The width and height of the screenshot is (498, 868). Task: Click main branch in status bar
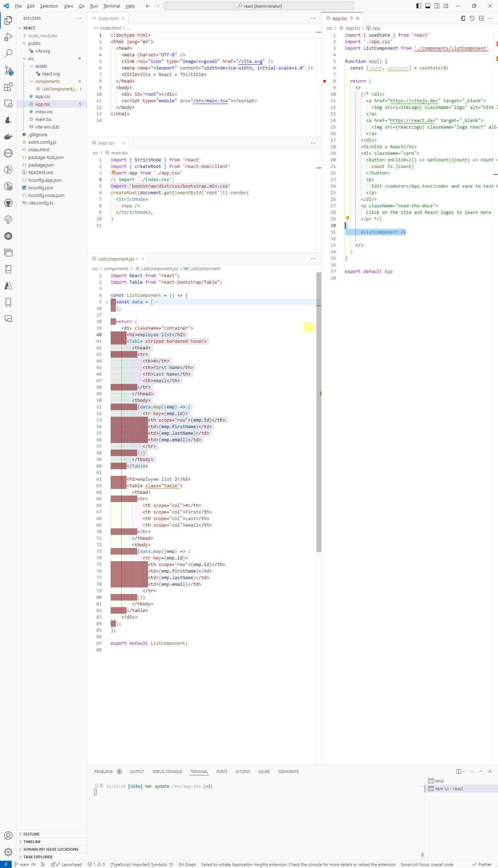pyautogui.click(x=22, y=865)
